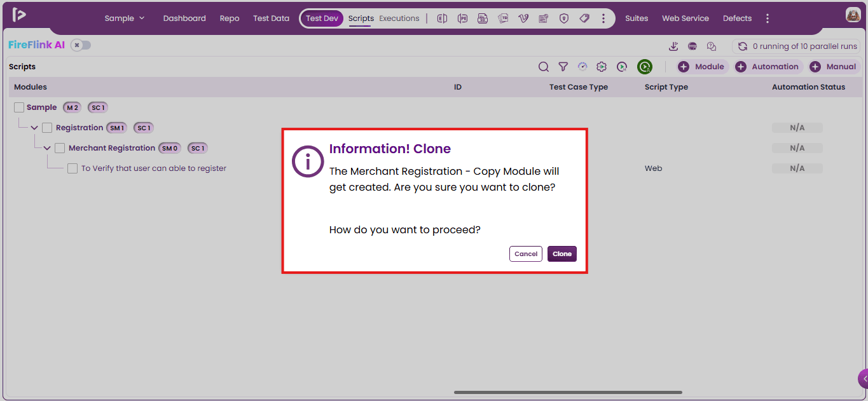Open the Elements (E) icon in Test Dev bar
The width and height of the screenshot is (868, 401).
pos(442,18)
